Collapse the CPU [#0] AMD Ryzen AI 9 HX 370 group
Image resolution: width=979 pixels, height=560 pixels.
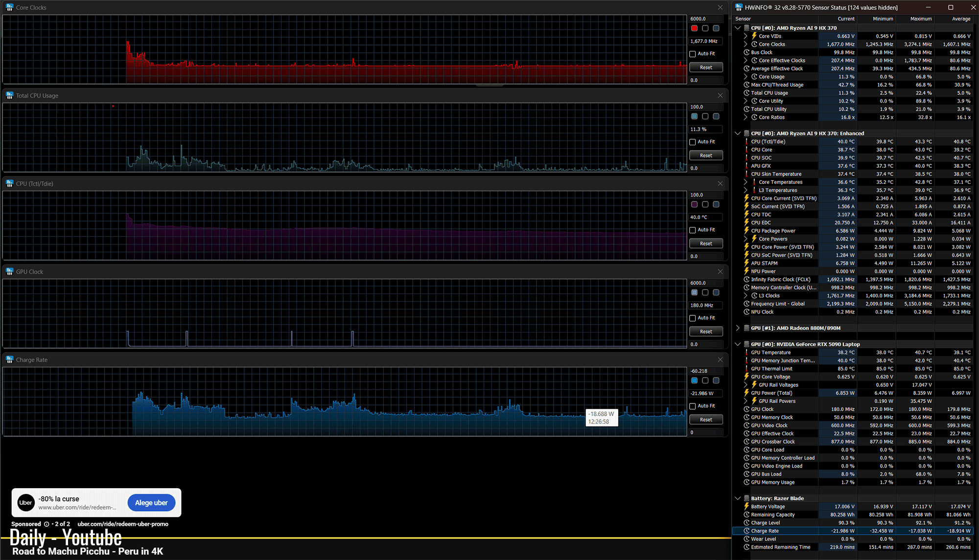[738, 28]
